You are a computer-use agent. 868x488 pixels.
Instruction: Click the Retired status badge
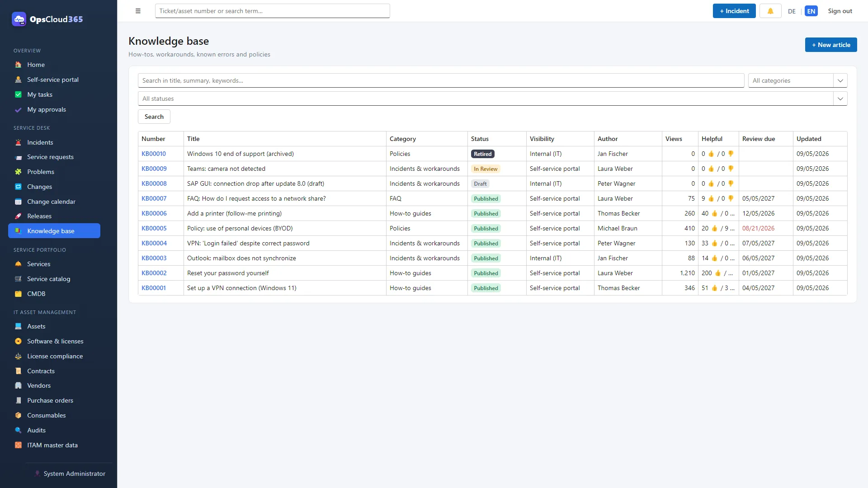click(483, 154)
